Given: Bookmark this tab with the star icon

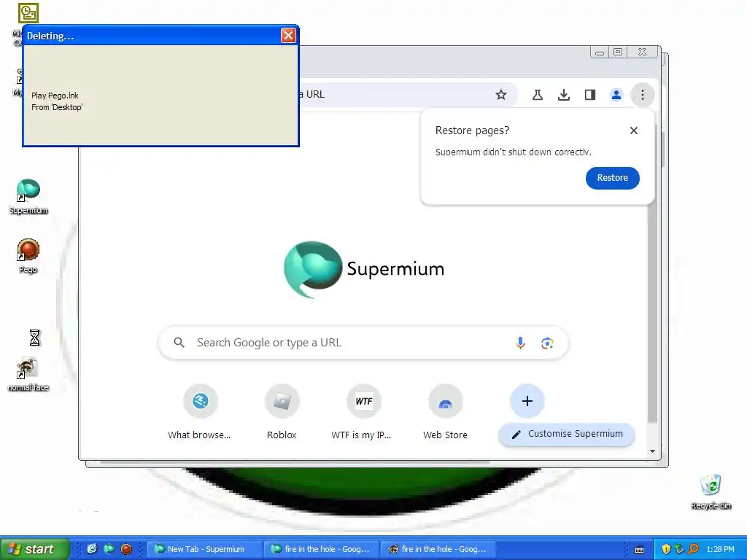Looking at the screenshot, I should click(500, 95).
